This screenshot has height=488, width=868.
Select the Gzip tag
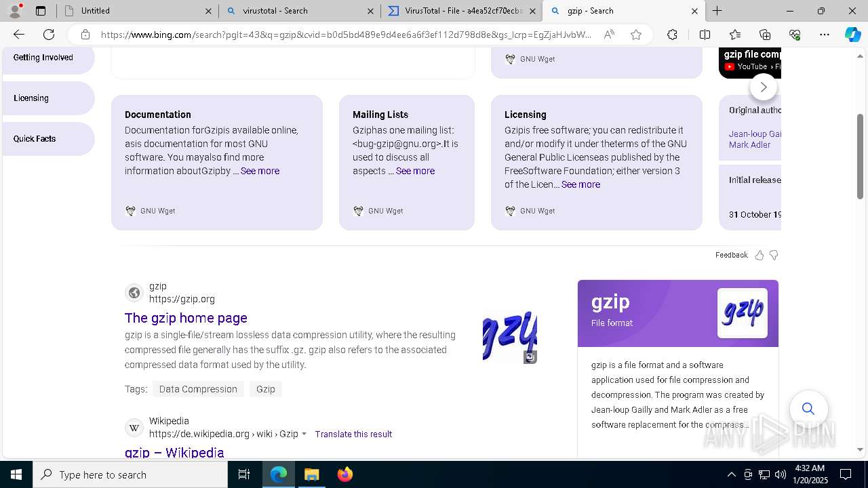point(266,389)
